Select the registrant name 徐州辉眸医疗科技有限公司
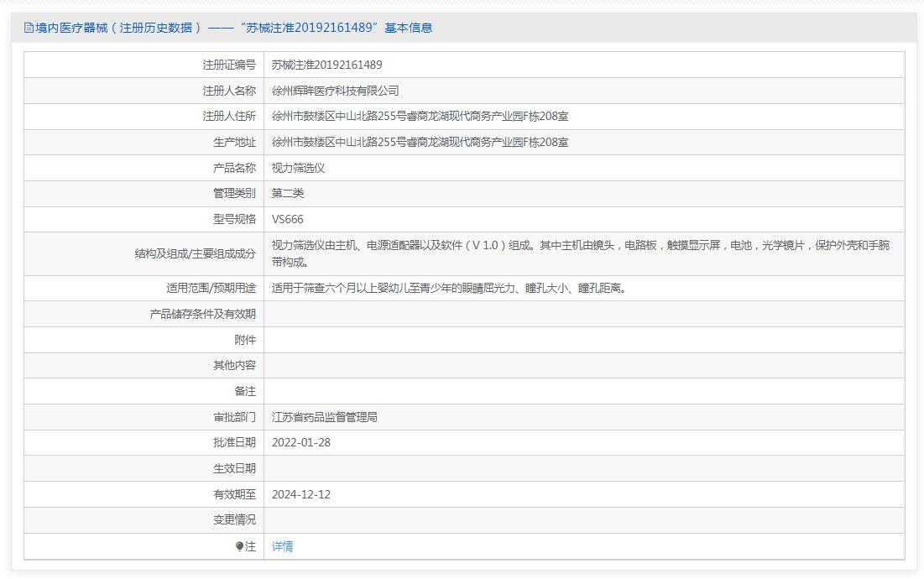Screen dimensions: 924x579 (x=335, y=91)
